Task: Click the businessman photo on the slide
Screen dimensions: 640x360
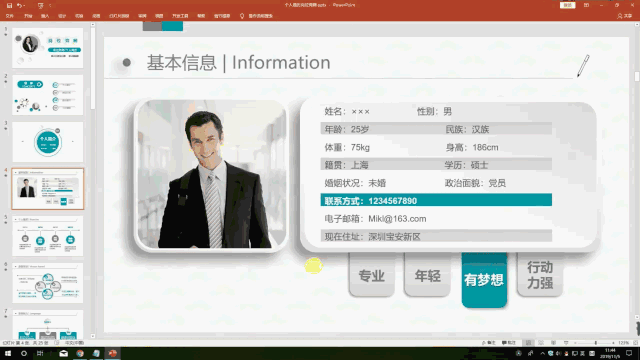Action: click(x=212, y=175)
